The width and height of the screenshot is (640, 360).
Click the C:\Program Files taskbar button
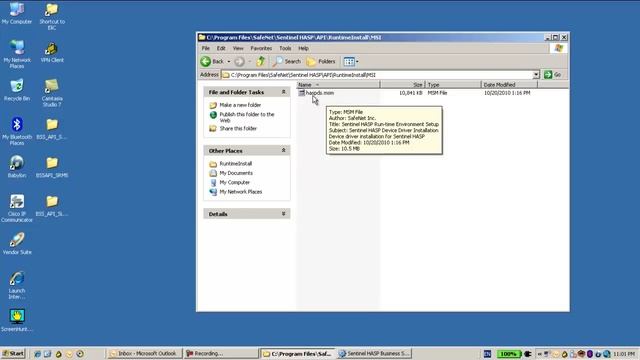(298, 353)
